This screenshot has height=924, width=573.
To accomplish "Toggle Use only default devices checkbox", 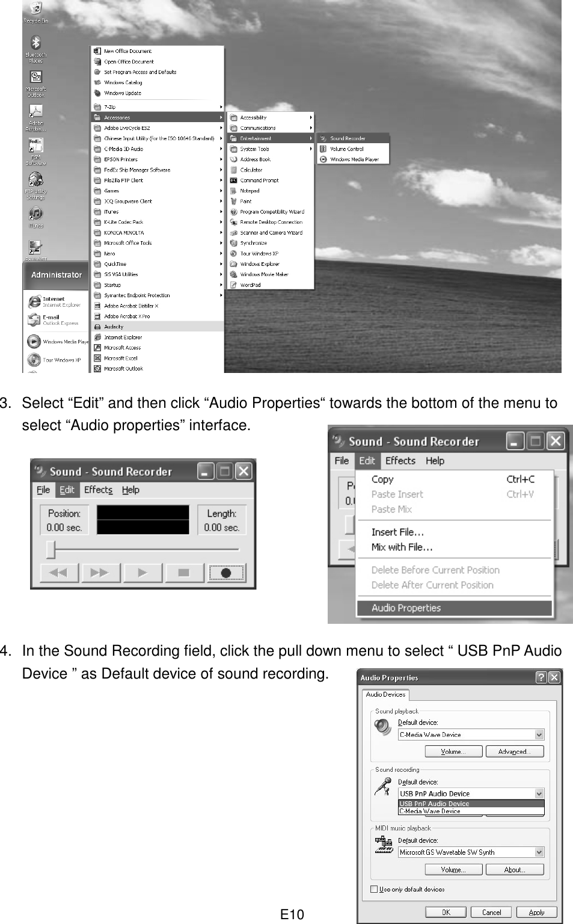I will [374, 889].
